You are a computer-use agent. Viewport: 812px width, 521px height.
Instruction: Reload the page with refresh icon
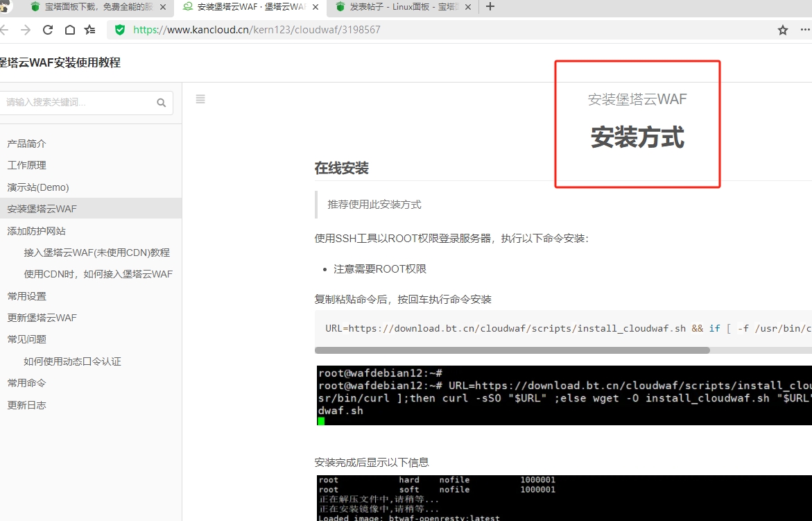tap(48, 30)
